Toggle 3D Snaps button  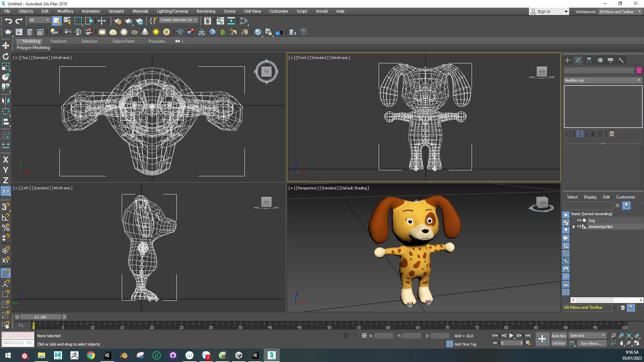(6, 206)
